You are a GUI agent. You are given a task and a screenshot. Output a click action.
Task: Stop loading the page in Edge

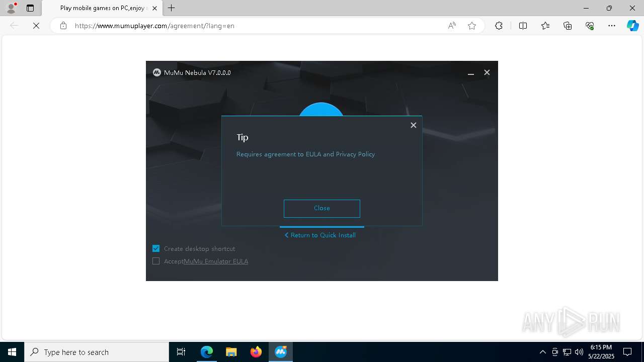pos(36,26)
